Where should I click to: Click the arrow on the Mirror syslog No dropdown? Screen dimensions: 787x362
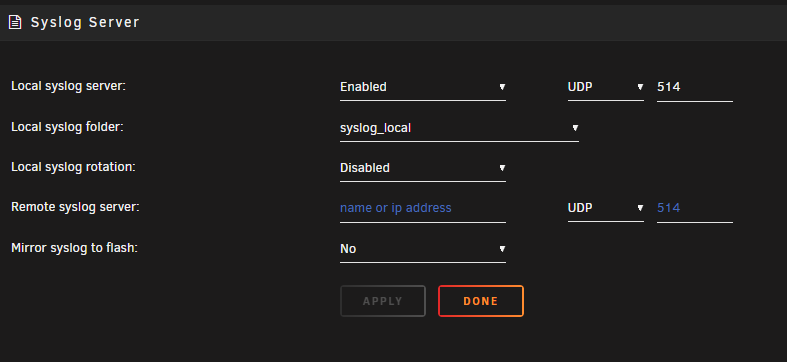point(502,249)
